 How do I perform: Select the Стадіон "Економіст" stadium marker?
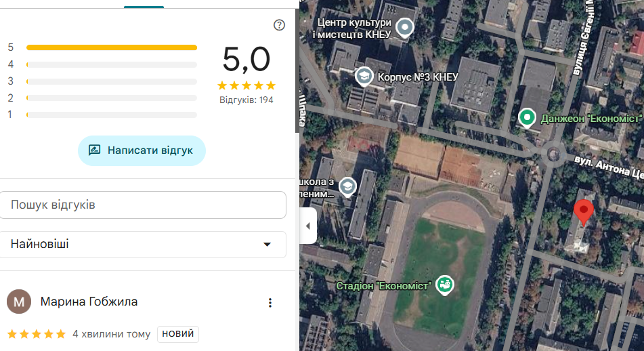[x=444, y=285]
